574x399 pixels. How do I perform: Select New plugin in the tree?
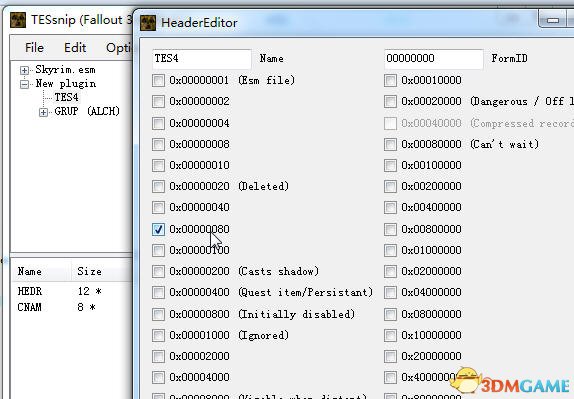[x=66, y=83]
